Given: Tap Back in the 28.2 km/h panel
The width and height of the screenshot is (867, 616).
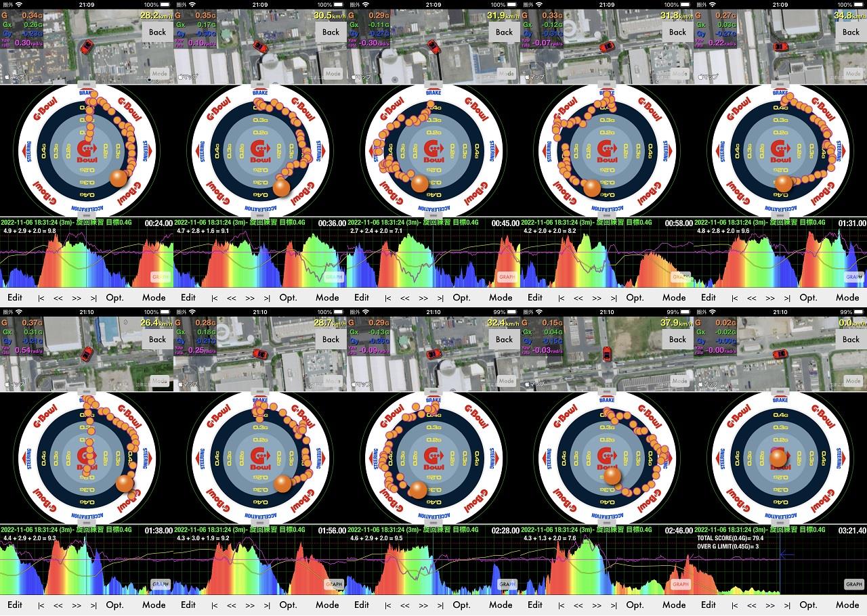Looking at the screenshot, I should click(157, 32).
